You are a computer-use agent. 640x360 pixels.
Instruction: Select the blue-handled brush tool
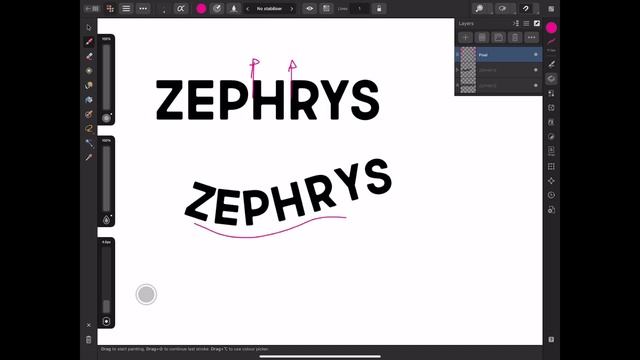[89, 143]
